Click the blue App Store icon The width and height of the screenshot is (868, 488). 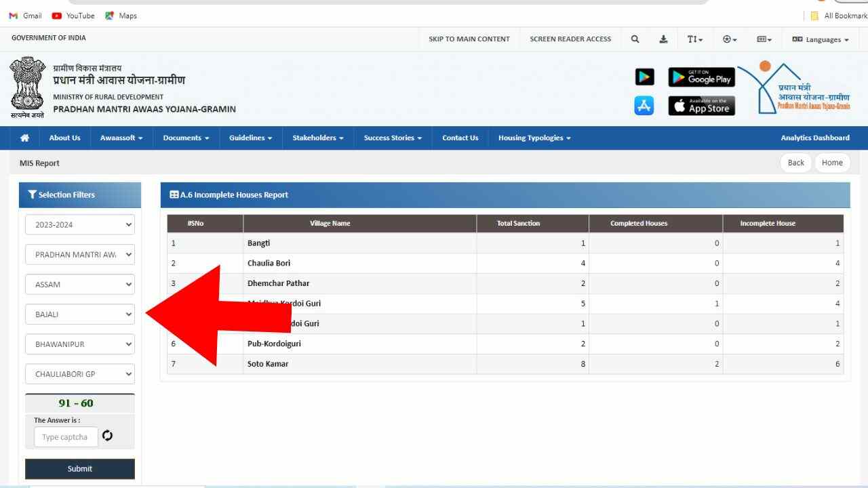point(644,106)
